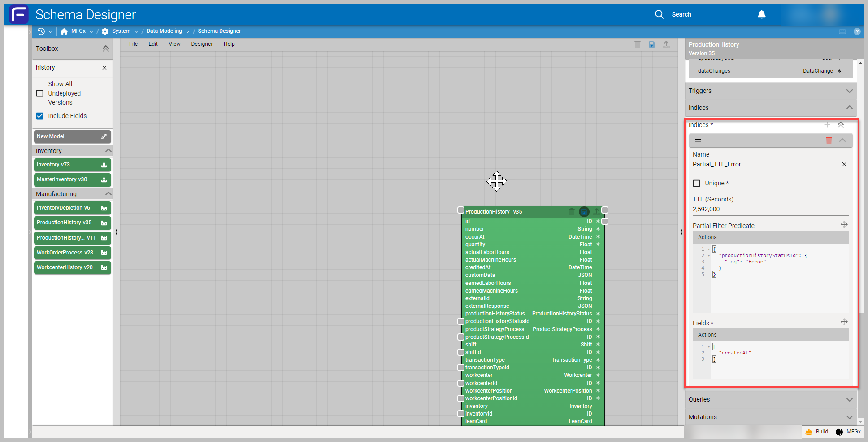868x442 pixels.
Task: Open the Data Modeling breadcrumb dropdown
Action: 187,31
